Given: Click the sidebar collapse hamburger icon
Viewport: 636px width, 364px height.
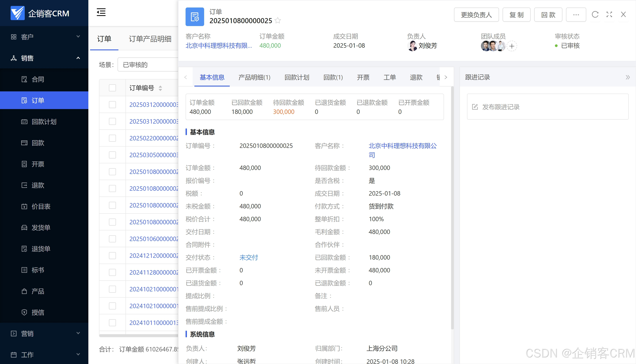Looking at the screenshot, I should (101, 12).
